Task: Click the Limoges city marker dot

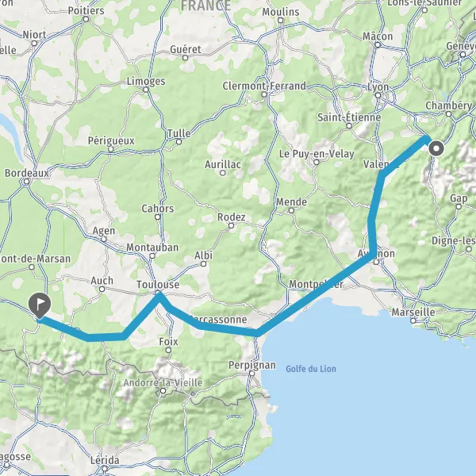Action: click(x=146, y=90)
